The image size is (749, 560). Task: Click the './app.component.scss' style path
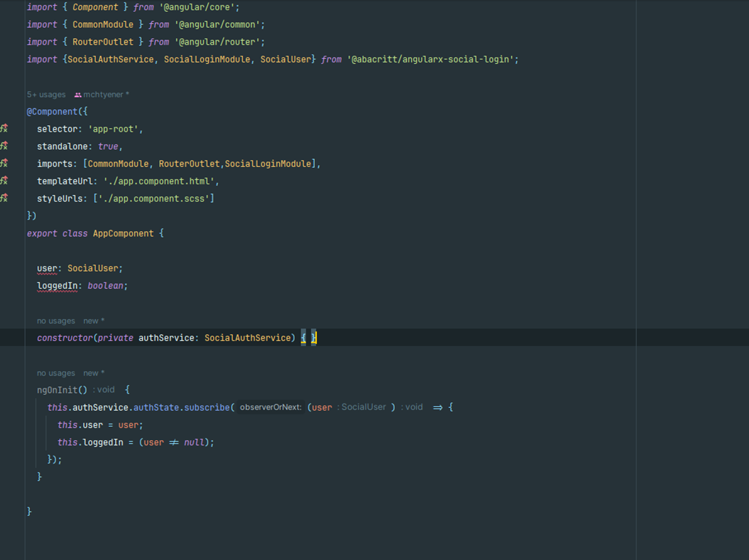pyautogui.click(x=154, y=198)
